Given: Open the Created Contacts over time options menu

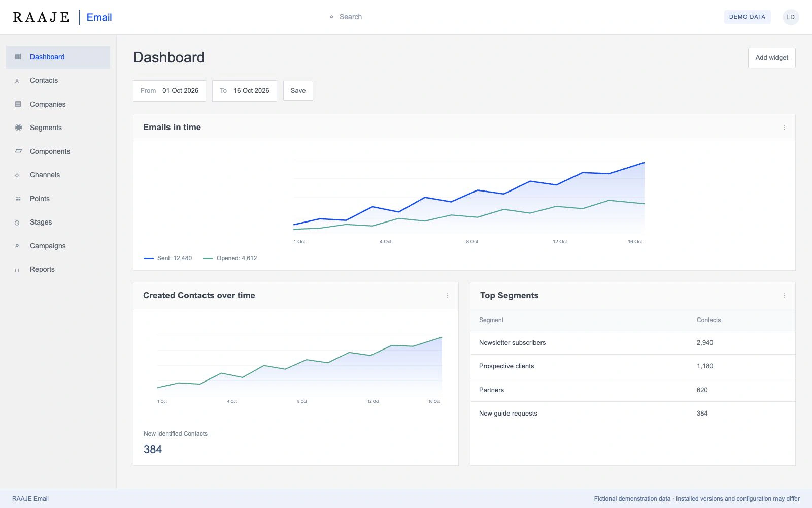Looking at the screenshot, I should tap(447, 296).
